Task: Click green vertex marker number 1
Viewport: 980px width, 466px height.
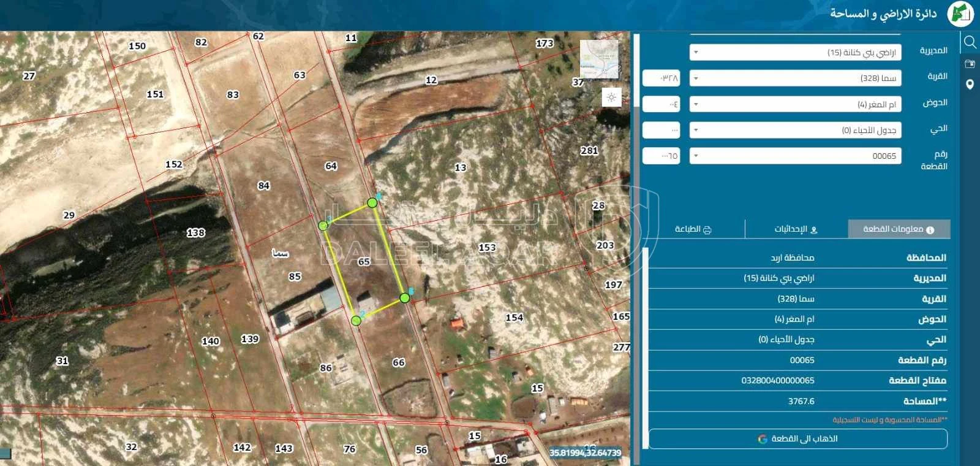Action: 323,226
